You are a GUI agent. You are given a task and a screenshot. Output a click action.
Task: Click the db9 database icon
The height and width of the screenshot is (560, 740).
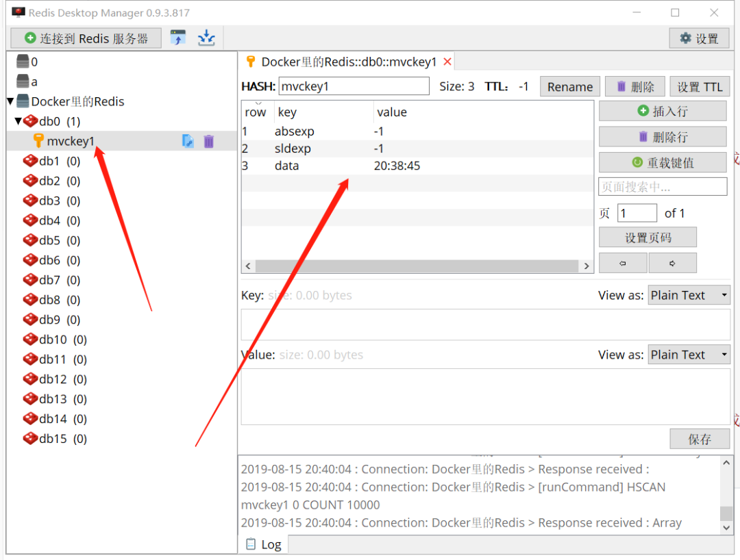coord(30,319)
